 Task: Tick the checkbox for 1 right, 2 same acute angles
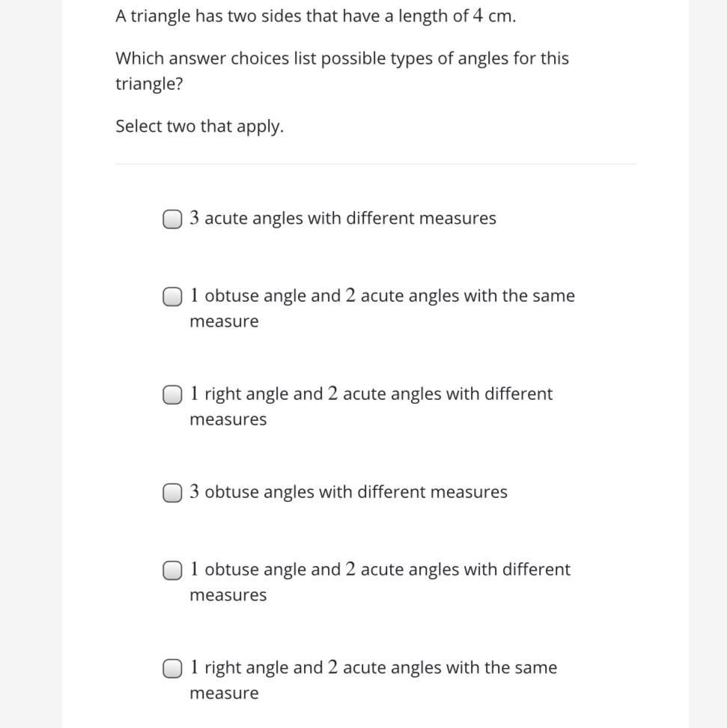coord(172,669)
